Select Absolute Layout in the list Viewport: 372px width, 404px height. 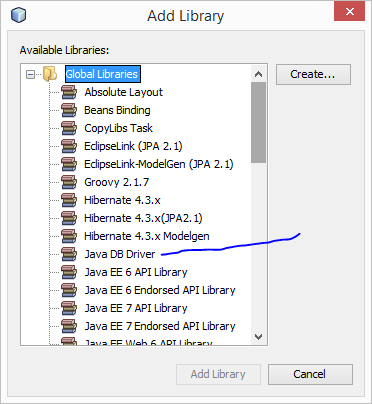(123, 92)
